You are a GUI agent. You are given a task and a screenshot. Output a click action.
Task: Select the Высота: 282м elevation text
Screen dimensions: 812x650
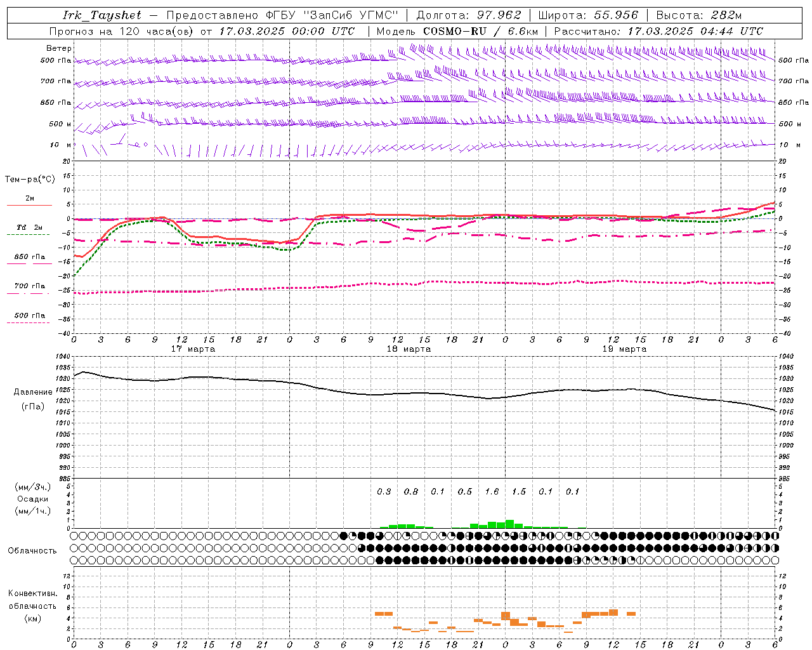[x=698, y=15]
